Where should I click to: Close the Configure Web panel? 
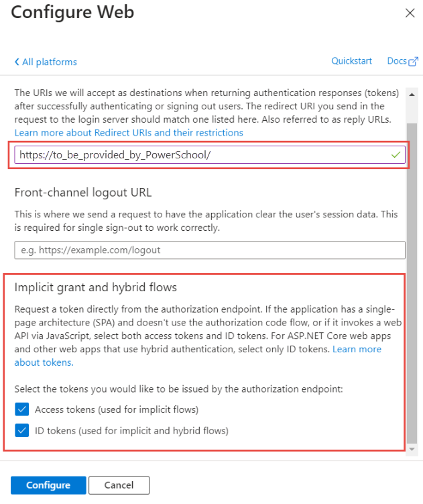[410, 13]
